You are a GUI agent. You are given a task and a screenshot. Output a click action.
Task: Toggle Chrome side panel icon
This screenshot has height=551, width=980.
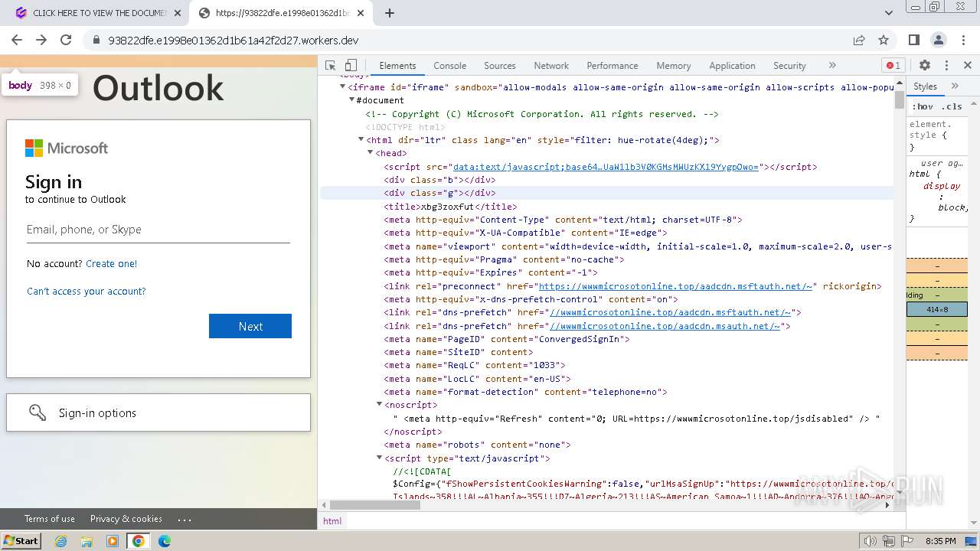pos(914,40)
